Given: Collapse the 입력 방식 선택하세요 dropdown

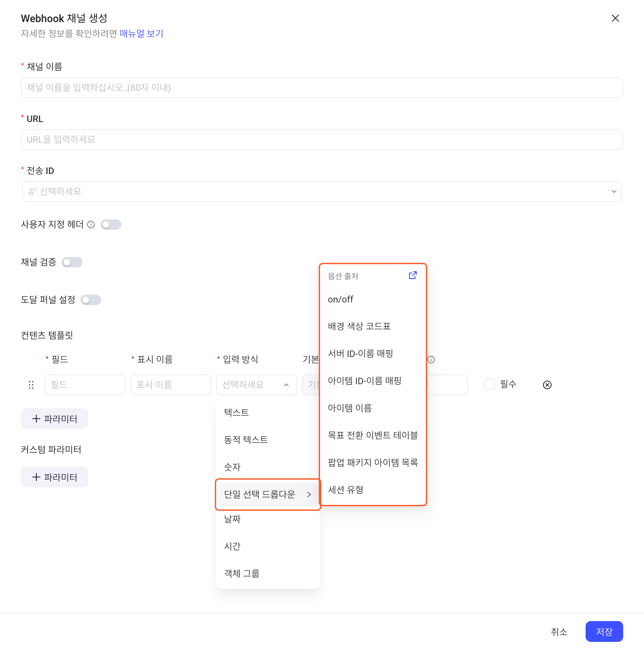Looking at the screenshot, I should (256, 385).
